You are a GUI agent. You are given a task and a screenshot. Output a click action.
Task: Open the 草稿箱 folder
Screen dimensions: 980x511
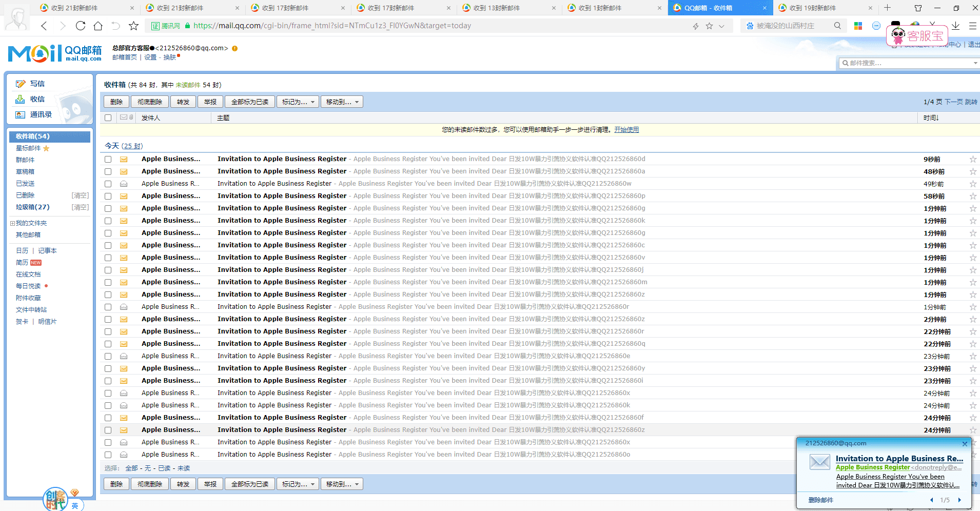click(25, 172)
